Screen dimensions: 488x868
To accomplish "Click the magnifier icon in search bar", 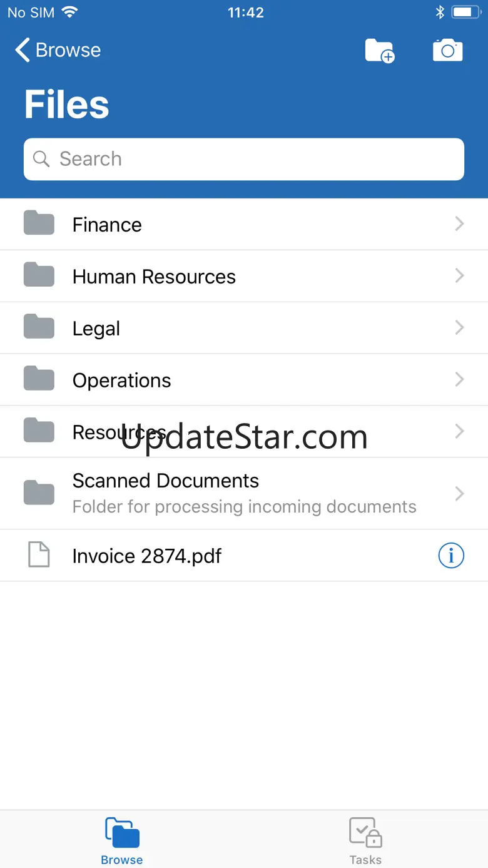I will pos(41,159).
